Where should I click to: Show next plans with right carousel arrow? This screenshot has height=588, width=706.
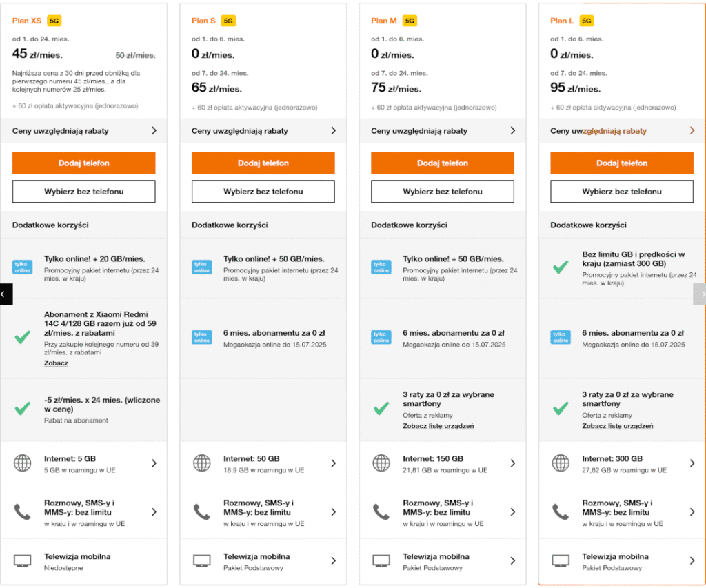(700, 294)
